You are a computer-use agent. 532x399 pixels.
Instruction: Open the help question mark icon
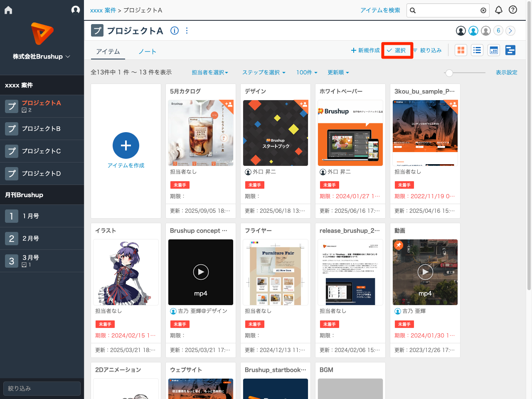point(513,10)
